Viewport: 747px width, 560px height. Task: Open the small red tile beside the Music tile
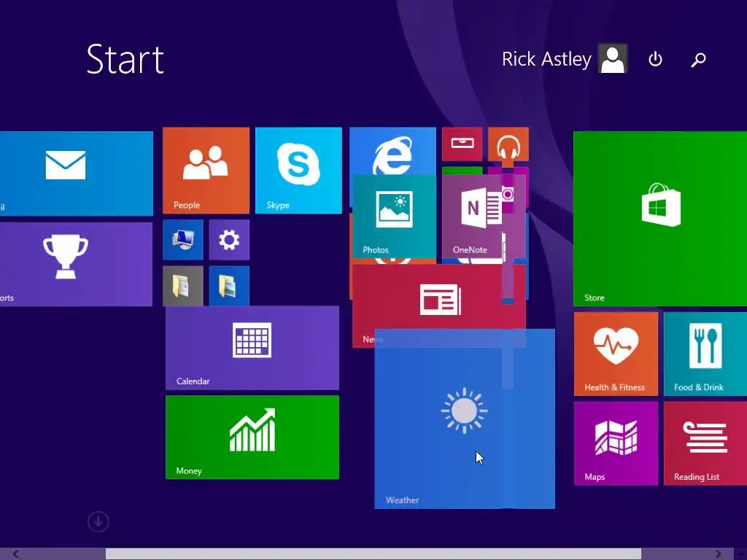462,144
